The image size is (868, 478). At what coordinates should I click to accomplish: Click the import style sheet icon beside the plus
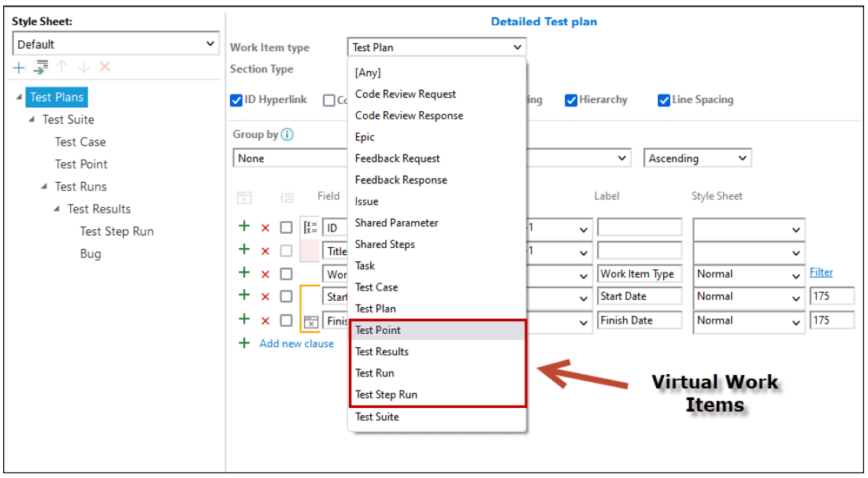(40, 68)
